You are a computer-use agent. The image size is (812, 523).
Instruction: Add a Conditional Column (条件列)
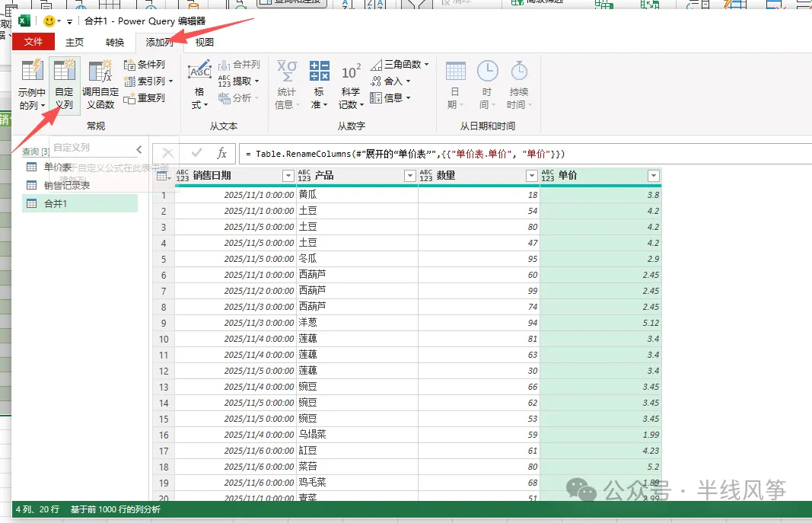[x=145, y=65]
